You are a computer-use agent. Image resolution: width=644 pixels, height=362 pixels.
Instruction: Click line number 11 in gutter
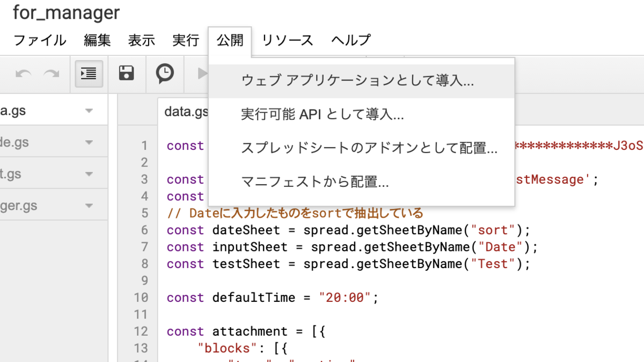[141, 315]
